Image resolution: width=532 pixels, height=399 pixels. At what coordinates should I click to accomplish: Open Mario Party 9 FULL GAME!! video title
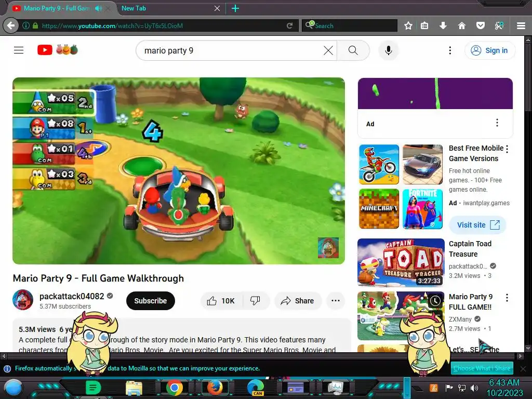[470, 302]
